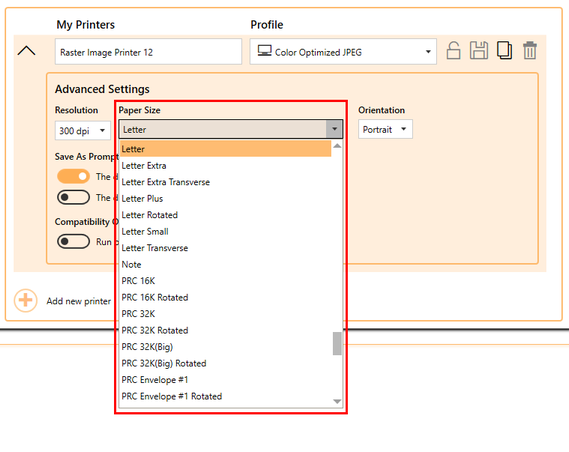Click the paper size list scrollbar thumb

pyautogui.click(x=337, y=343)
